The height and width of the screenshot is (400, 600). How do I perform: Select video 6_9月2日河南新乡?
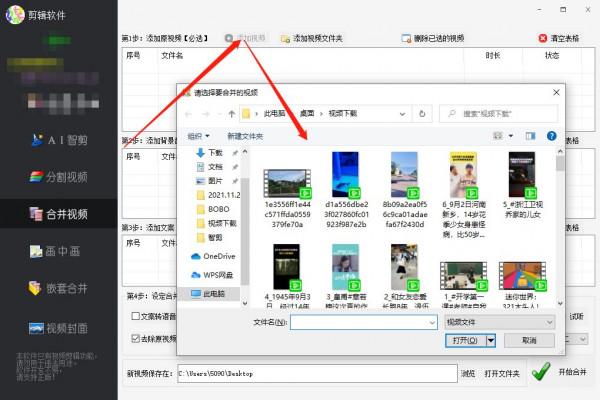click(x=463, y=195)
